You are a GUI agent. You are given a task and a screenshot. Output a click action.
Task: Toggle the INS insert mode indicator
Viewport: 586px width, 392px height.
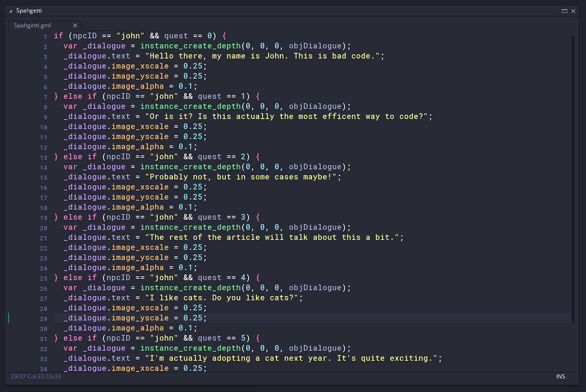560,376
